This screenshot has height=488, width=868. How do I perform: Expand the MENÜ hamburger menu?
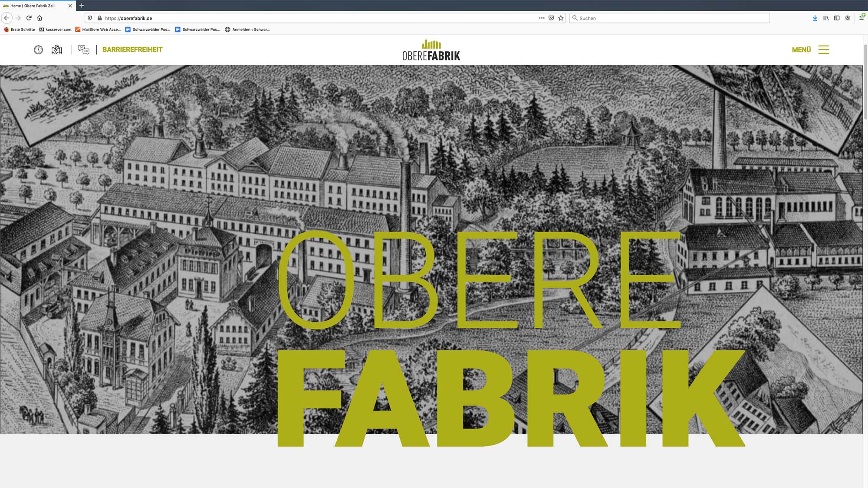point(823,49)
